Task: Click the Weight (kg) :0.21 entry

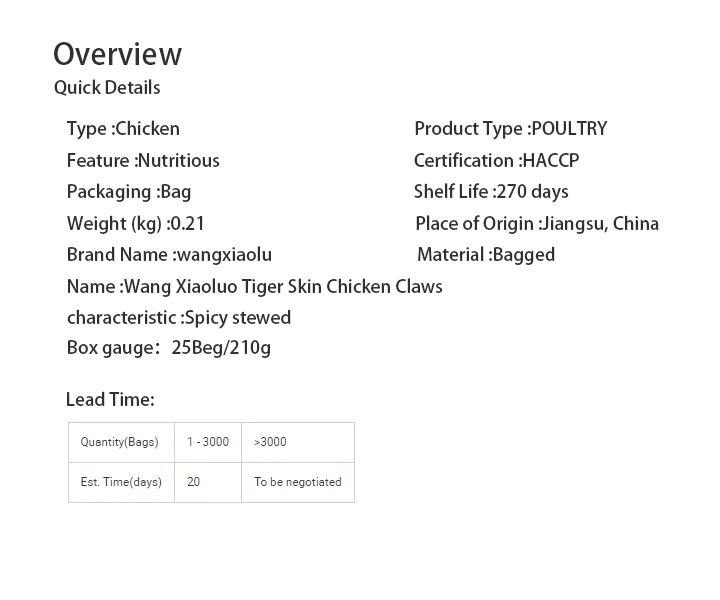Action: (x=135, y=224)
